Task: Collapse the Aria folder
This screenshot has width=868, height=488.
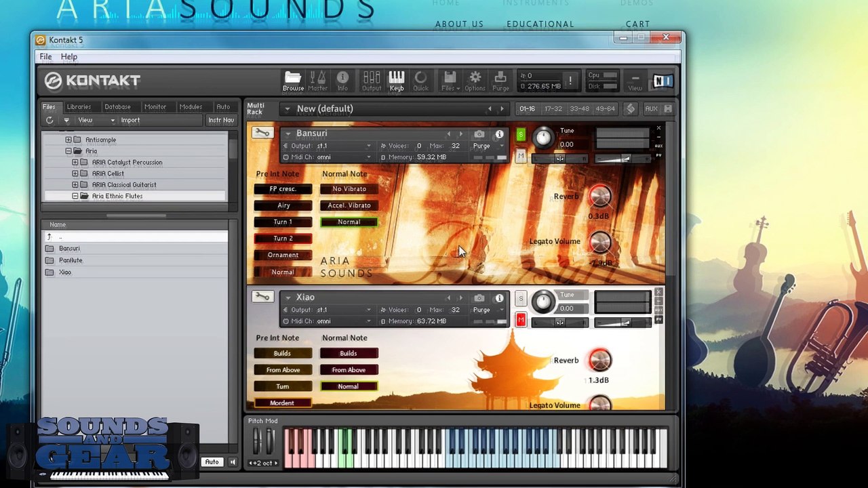Action: [68, 151]
